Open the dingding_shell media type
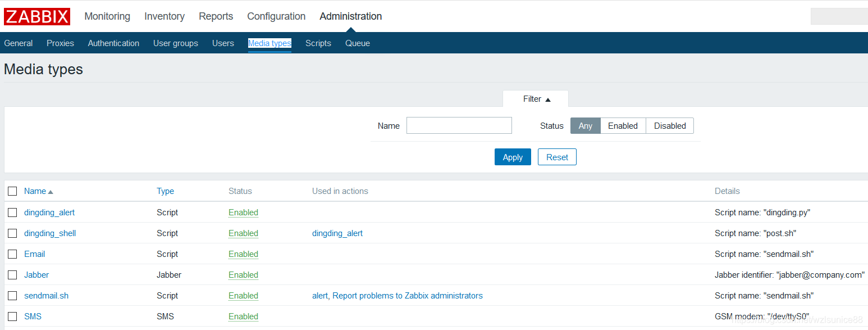The height and width of the screenshot is (330, 868). coord(50,233)
